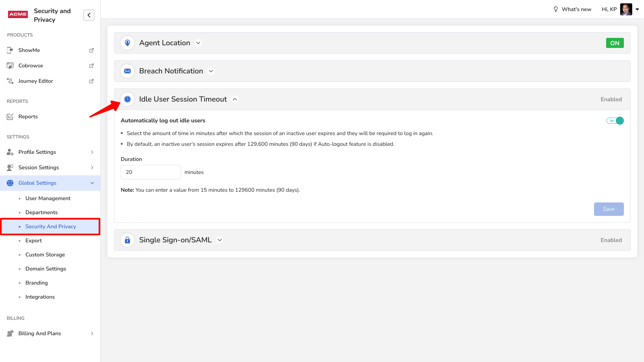Open User Management in sidebar
Screen dimensions: 644x362
coord(48,198)
